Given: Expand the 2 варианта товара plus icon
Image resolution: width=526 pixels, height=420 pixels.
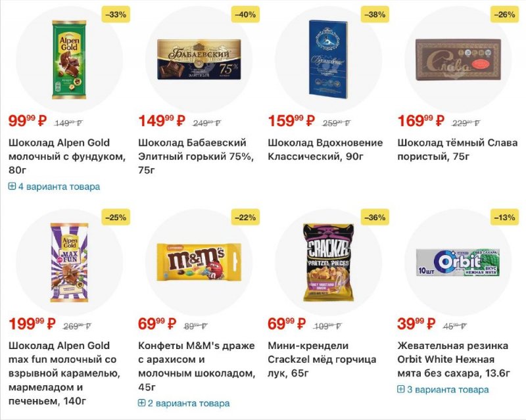Looking at the screenshot, I should click(x=141, y=403).
